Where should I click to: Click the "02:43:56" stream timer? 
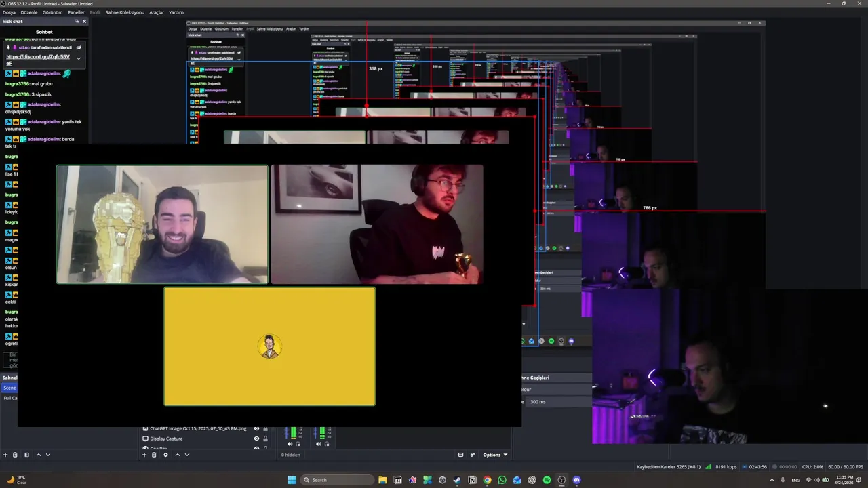757,466
